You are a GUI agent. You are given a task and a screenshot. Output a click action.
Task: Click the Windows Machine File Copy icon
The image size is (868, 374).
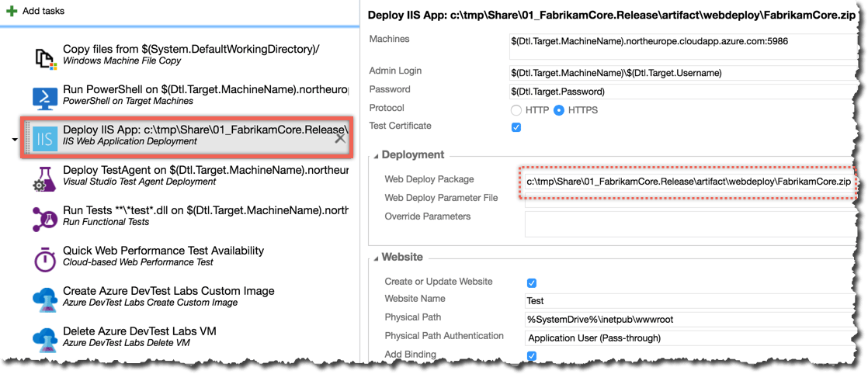[46, 58]
